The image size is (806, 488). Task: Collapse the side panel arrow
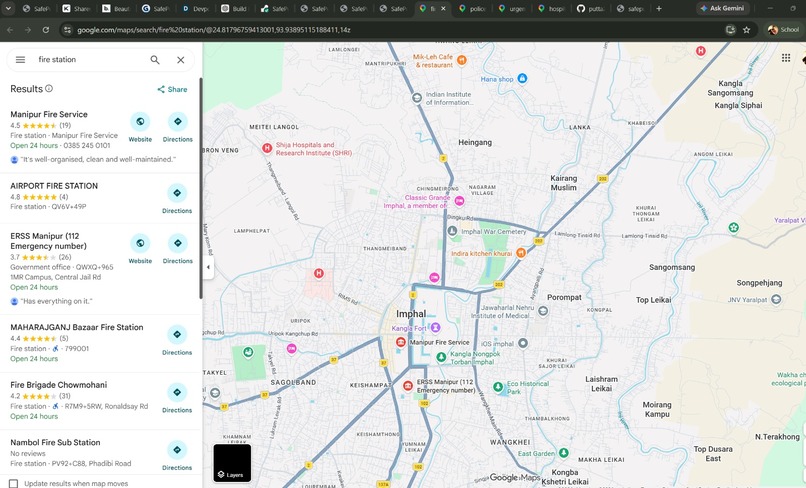208,267
